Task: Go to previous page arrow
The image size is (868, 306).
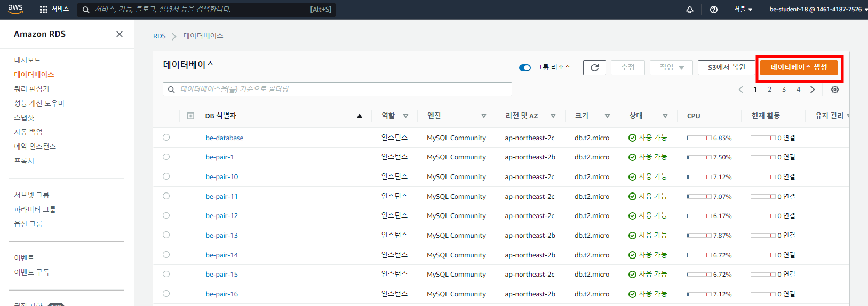Action: point(740,90)
